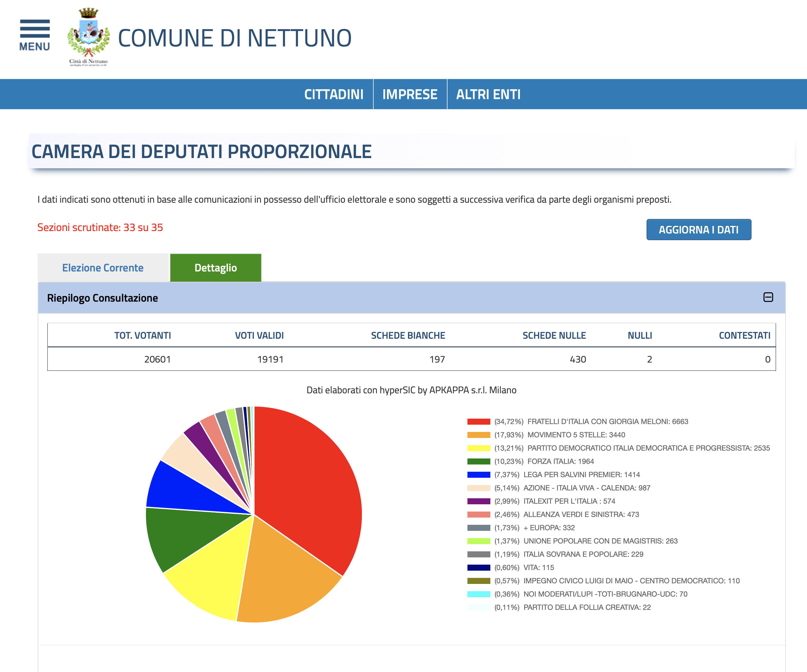Image resolution: width=807 pixels, height=672 pixels.
Task: Click the beige Azione - Italia Viva legend swatch
Action: pos(478,488)
